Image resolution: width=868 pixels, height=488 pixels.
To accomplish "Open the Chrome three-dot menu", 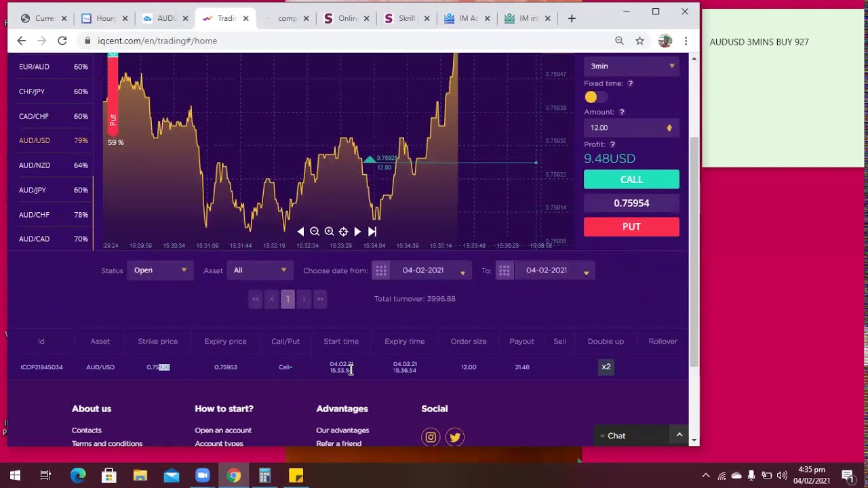I will tap(686, 41).
